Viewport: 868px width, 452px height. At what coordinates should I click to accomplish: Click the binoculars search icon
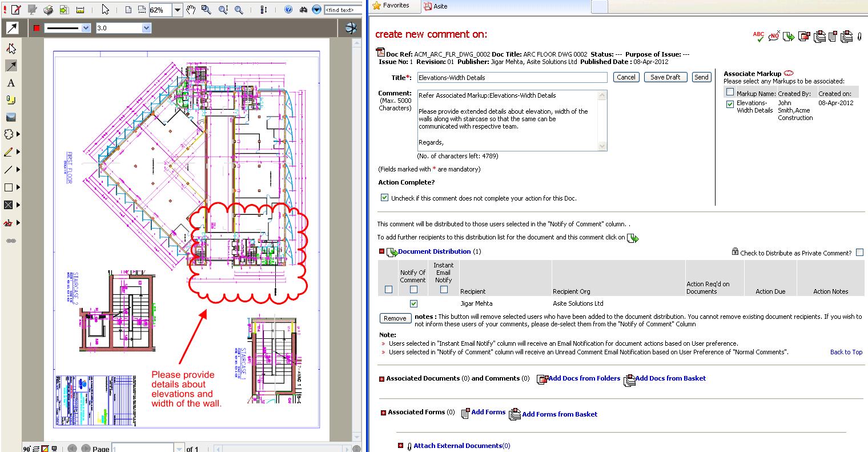coord(303,10)
